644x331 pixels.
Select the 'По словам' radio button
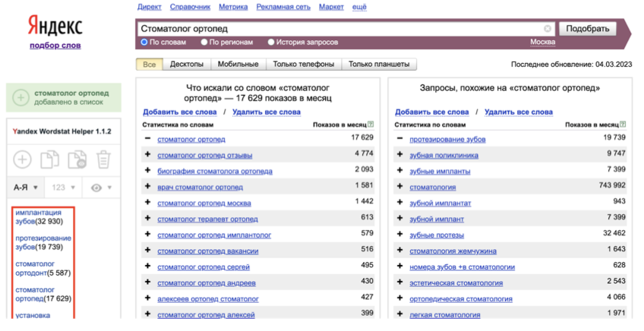[144, 42]
